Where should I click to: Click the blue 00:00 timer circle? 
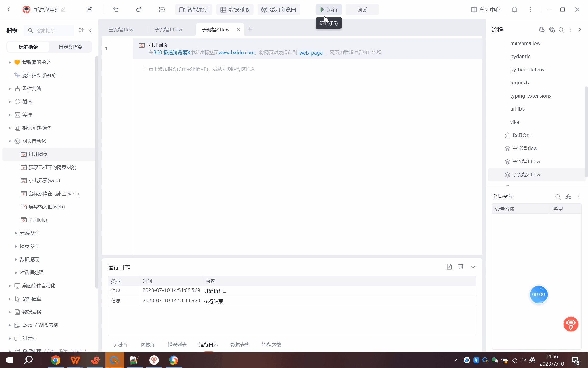pos(538,294)
